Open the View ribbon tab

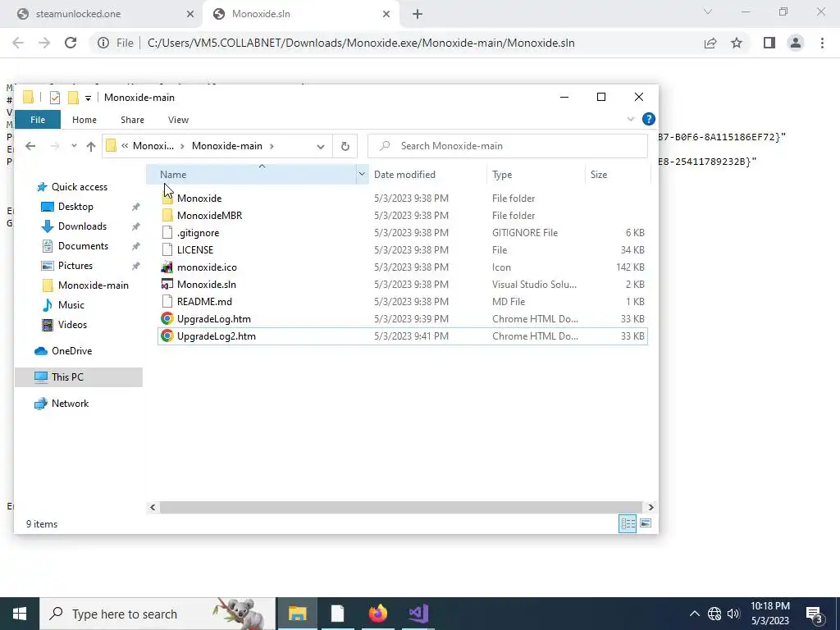coord(178,120)
